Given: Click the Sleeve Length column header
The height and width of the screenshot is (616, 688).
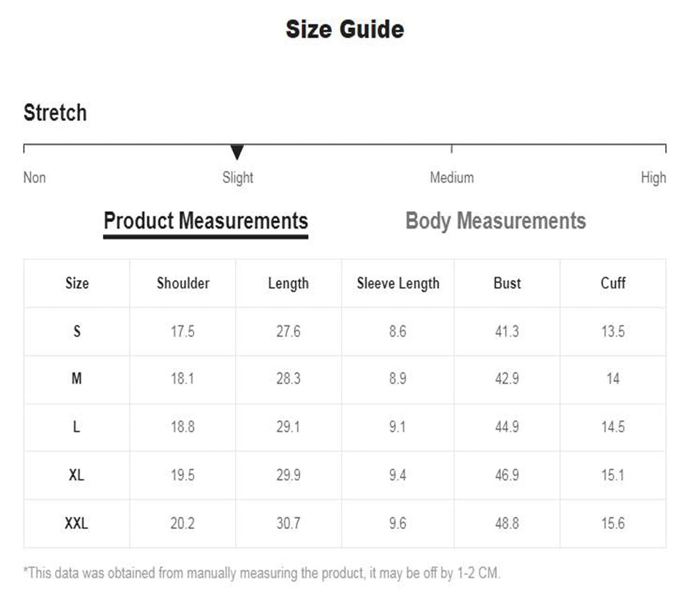Looking at the screenshot, I should pos(398,283).
